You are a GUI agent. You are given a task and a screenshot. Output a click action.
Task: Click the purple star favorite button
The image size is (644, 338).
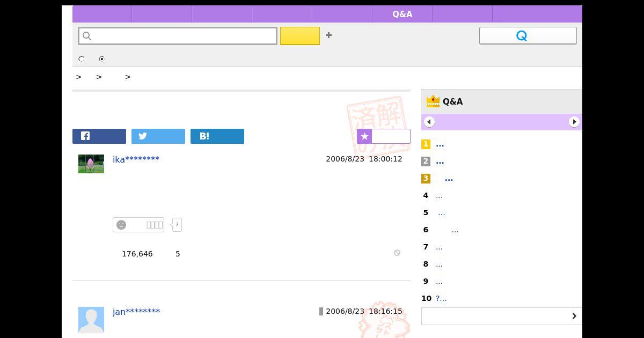(383, 136)
